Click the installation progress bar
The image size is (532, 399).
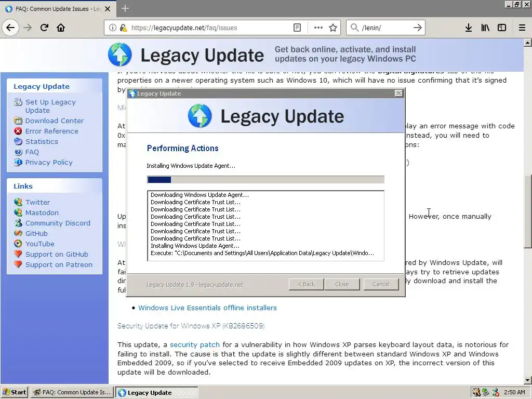click(x=265, y=179)
